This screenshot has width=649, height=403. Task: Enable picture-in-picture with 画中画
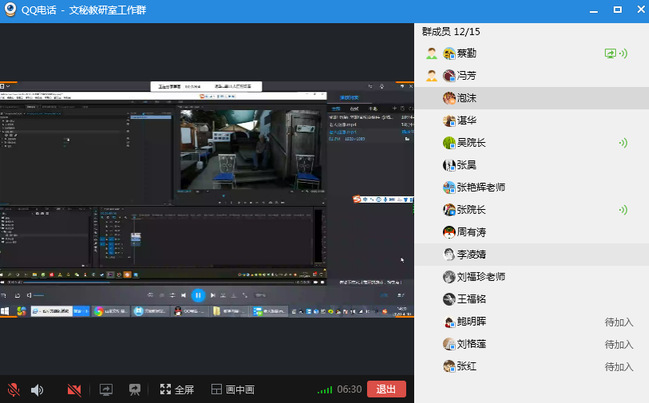233,389
